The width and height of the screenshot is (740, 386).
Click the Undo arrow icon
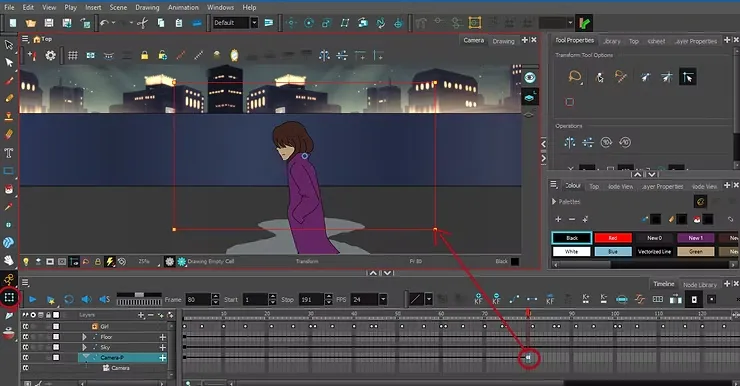[x=104, y=23]
